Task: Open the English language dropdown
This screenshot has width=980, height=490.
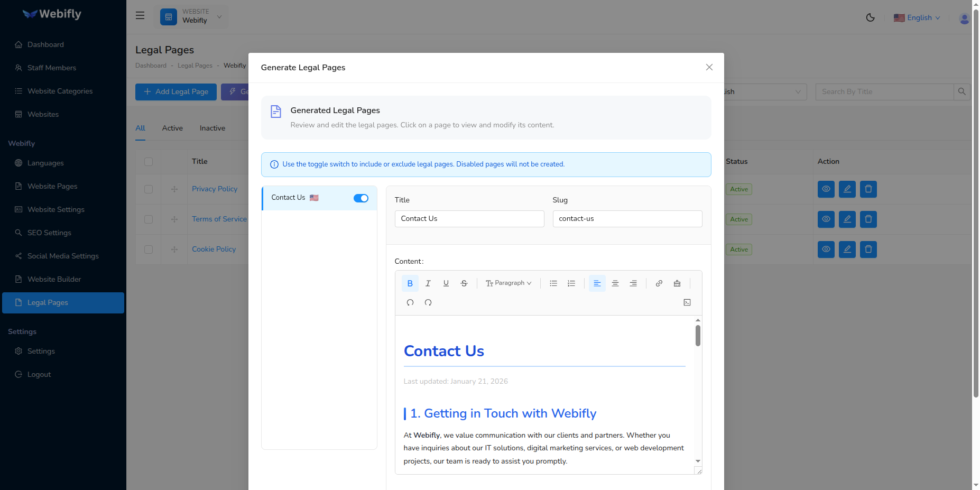Action: pos(917,17)
